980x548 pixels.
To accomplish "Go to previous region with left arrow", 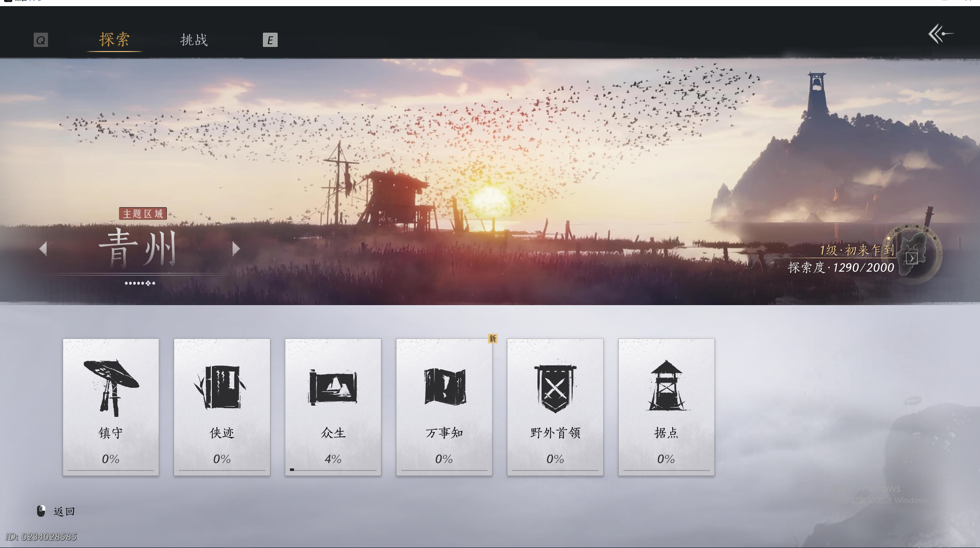I will pyautogui.click(x=43, y=248).
